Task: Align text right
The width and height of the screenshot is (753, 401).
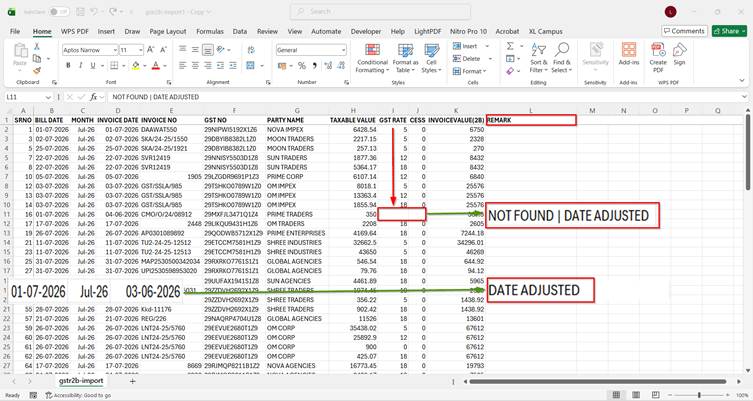Action: [x=207, y=65]
